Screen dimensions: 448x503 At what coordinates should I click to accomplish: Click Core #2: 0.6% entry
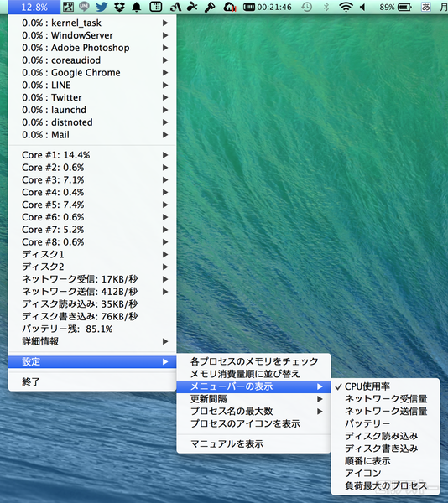tap(92, 168)
